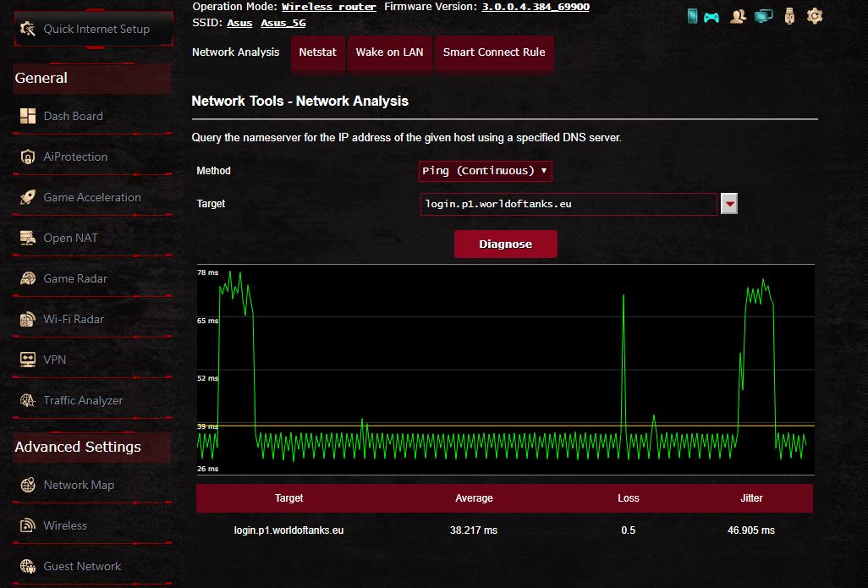Click the Game Acceleration rocket icon

[x=28, y=197]
